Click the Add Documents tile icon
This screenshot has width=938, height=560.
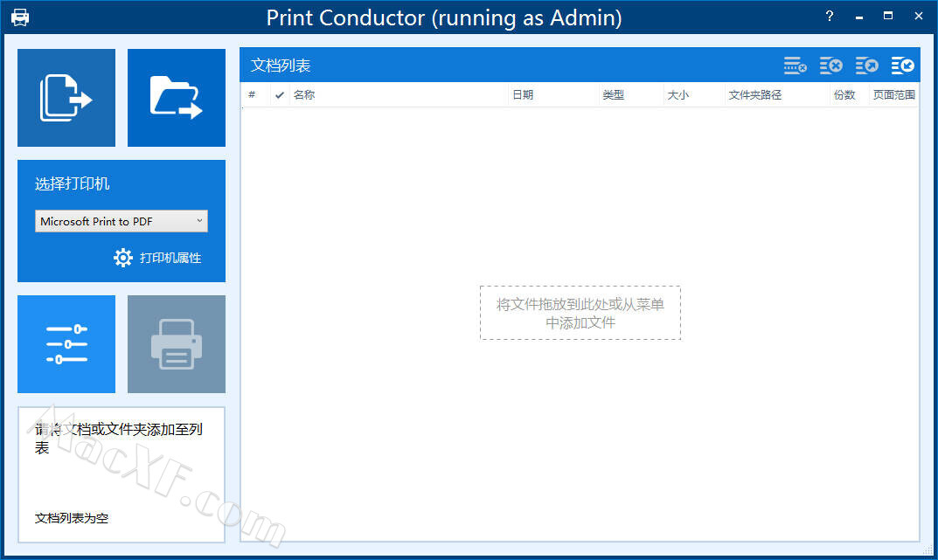pos(66,98)
